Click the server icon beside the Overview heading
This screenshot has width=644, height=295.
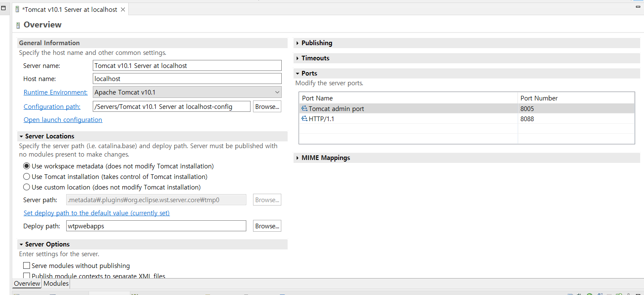click(18, 25)
